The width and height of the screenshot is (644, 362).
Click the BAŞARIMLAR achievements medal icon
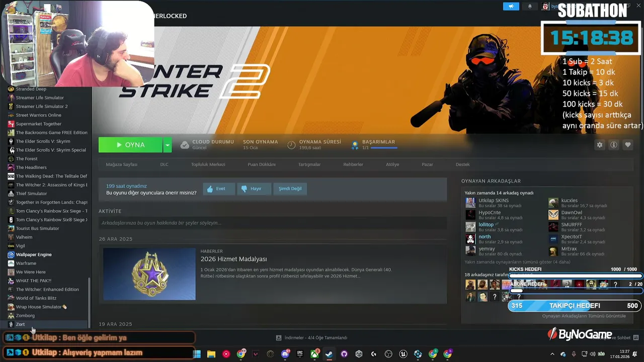(355, 145)
